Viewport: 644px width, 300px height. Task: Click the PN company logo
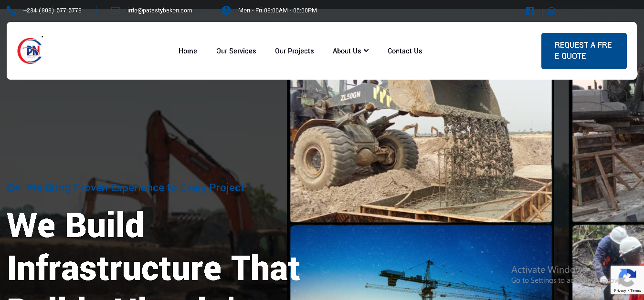coord(30,51)
